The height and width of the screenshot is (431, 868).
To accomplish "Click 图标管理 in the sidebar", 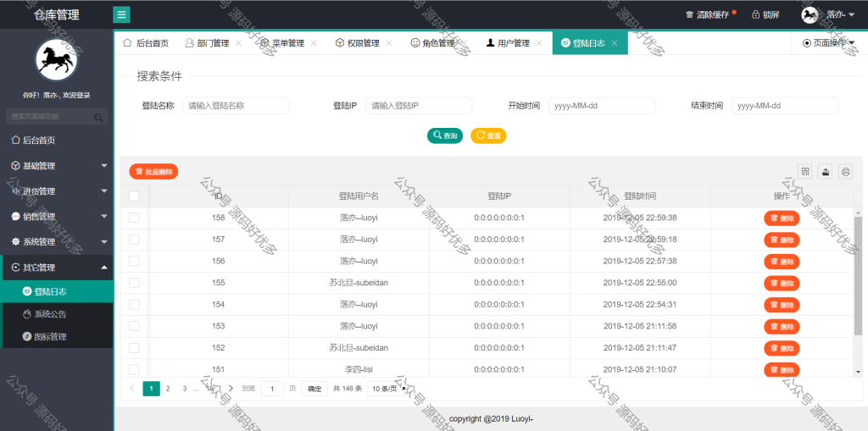I will coord(58,336).
